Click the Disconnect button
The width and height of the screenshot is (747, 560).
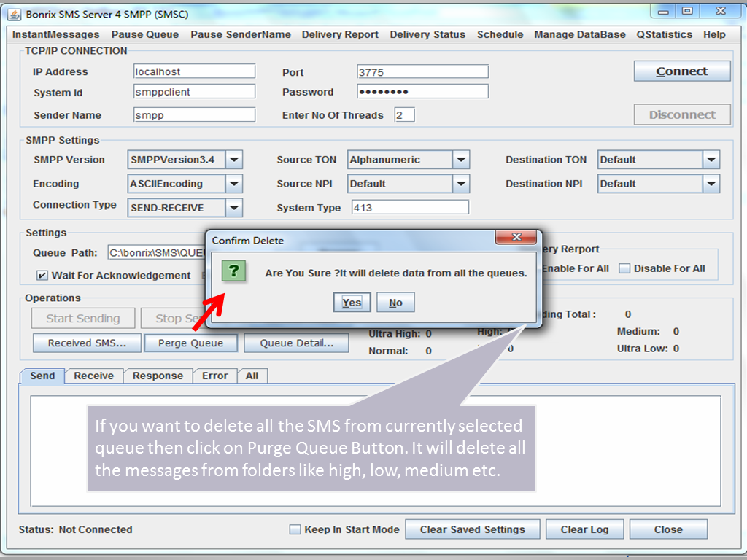tap(682, 114)
